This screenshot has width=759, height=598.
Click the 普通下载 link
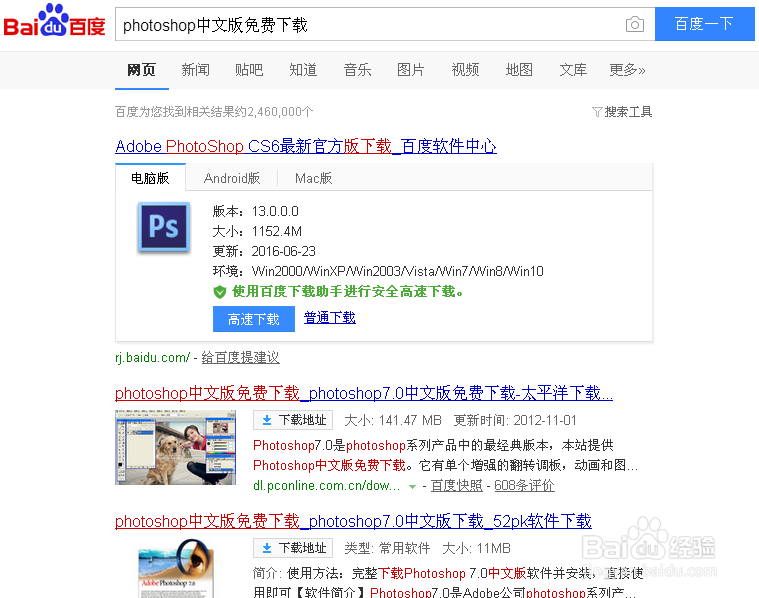point(330,318)
